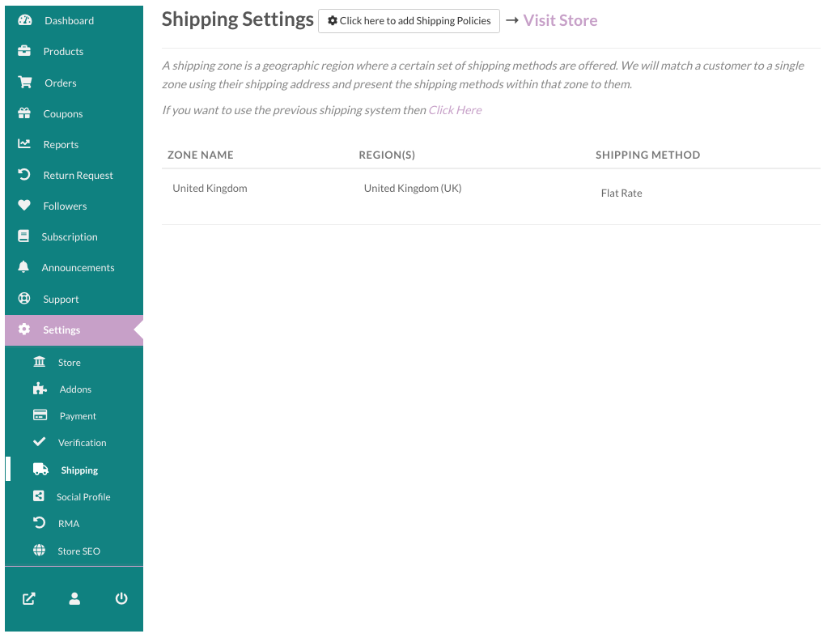Click the 'Click Here' previous shipping link
Screen dimensions: 840x638
click(x=455, y=110)
